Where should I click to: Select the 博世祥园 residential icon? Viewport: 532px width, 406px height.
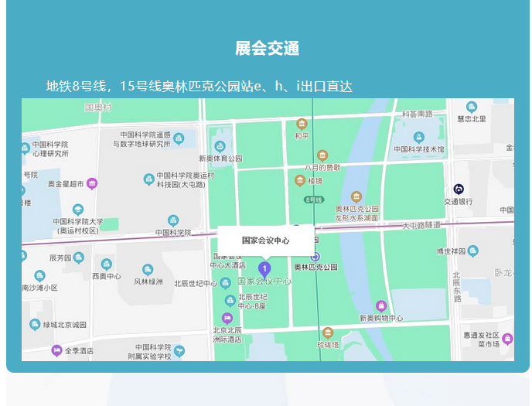(473, 251)
